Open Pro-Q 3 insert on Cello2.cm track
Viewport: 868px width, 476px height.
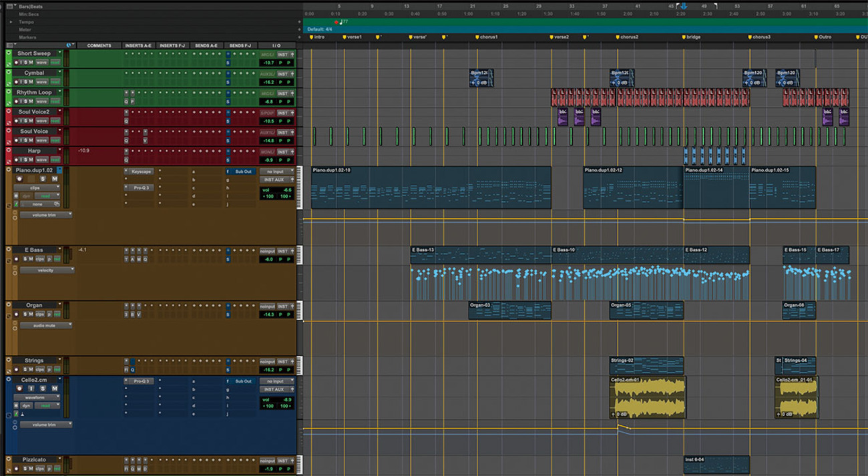tap(141, 381)
